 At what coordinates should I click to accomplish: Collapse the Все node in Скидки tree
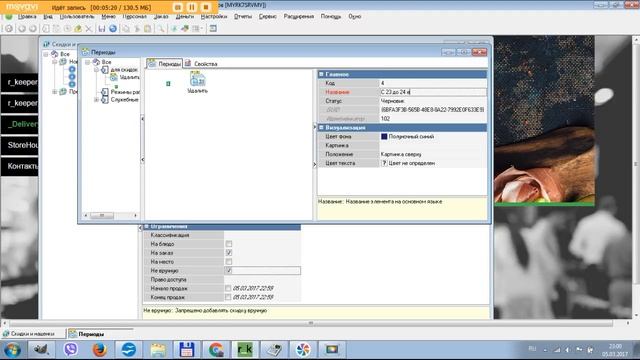tap(46, 54)
